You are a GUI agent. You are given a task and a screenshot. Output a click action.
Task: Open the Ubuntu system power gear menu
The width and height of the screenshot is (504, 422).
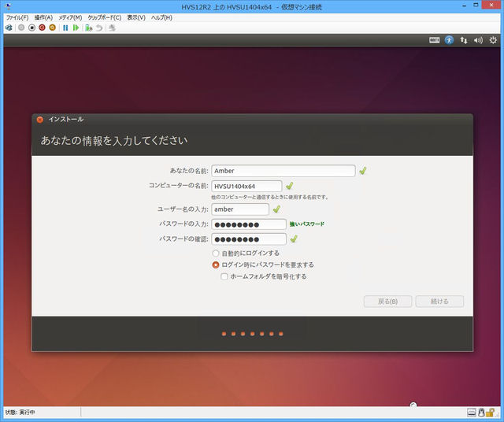point(493,40)
